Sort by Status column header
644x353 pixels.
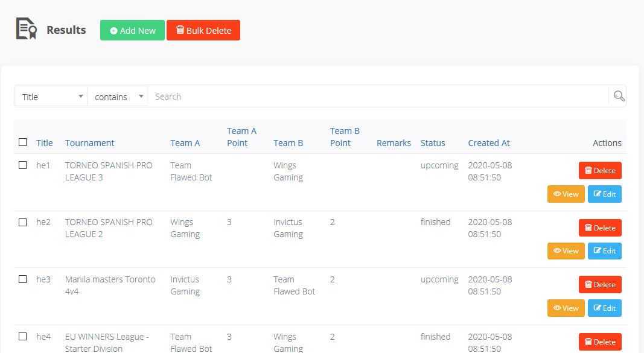433,143
